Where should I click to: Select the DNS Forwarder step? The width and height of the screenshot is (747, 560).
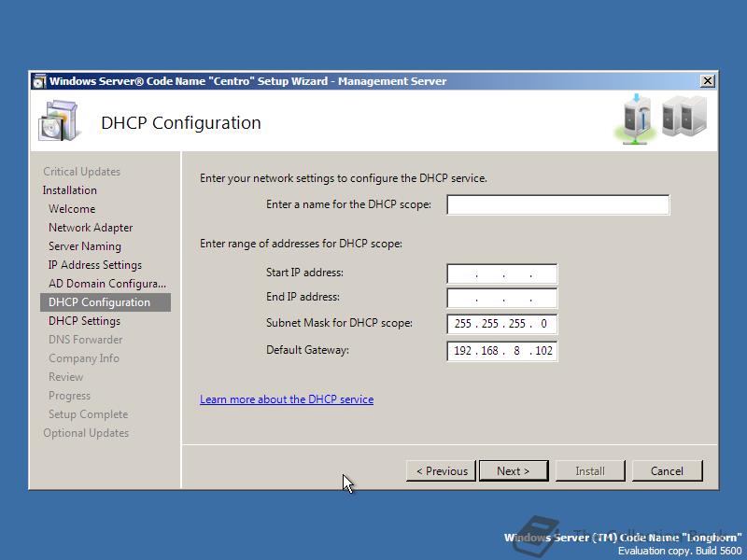(x=85, y=340)
